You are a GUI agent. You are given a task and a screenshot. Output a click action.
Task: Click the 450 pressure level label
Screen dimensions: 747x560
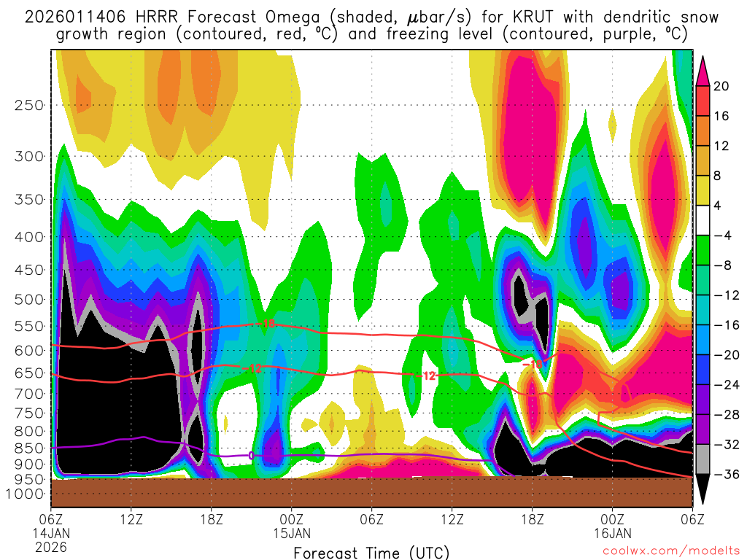pos(29,270)
